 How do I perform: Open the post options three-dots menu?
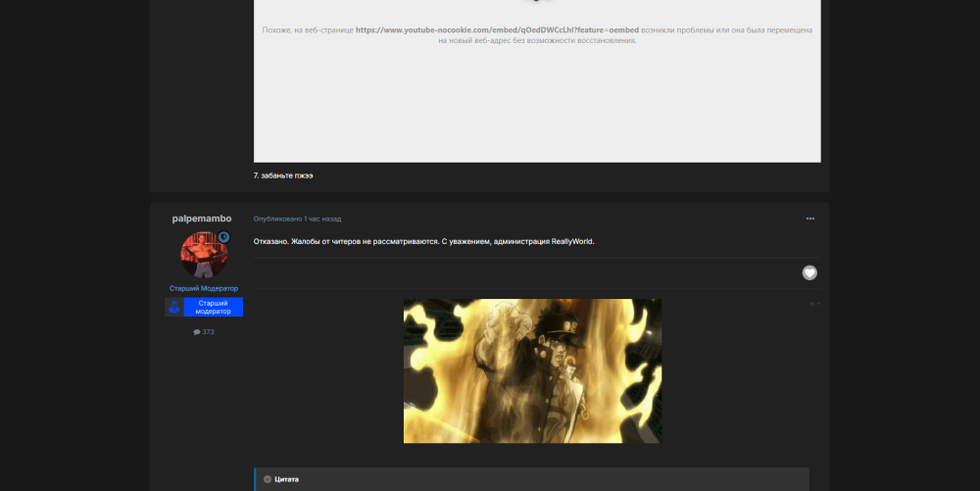click(810, 219)
